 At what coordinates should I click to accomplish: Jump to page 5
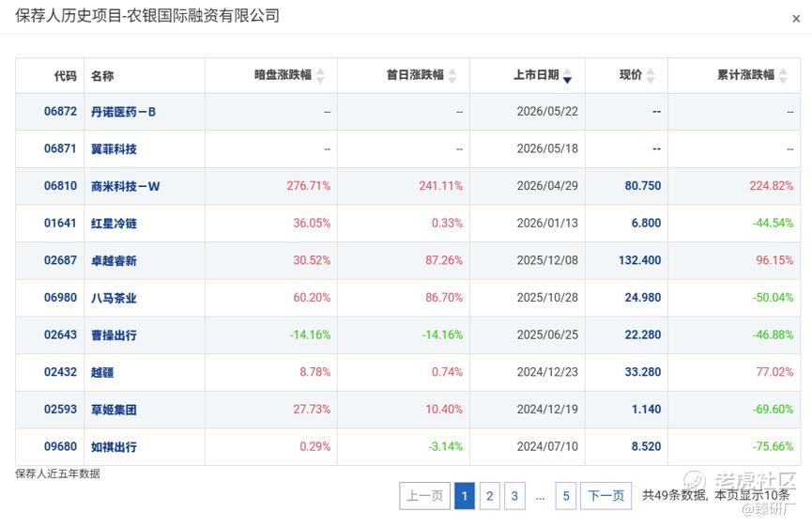(565, 496)
